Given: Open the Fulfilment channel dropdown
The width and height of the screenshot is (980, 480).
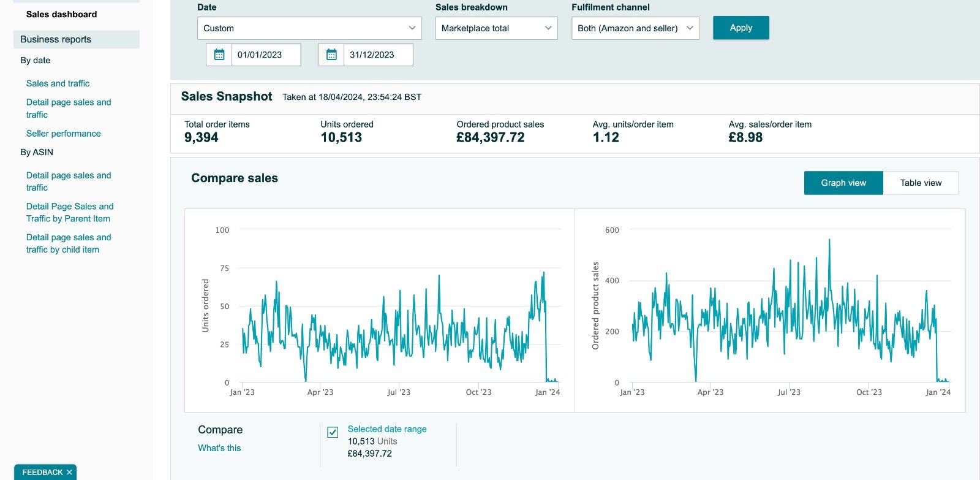Looking at the screenshot, I should [x=635, y=28].
